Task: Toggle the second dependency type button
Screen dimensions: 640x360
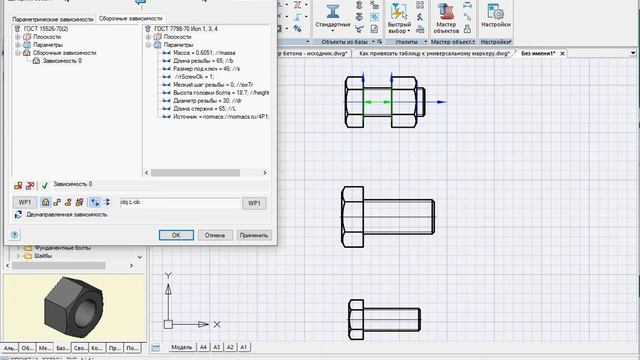Action: pyautogui.click(x=57, y=202)
